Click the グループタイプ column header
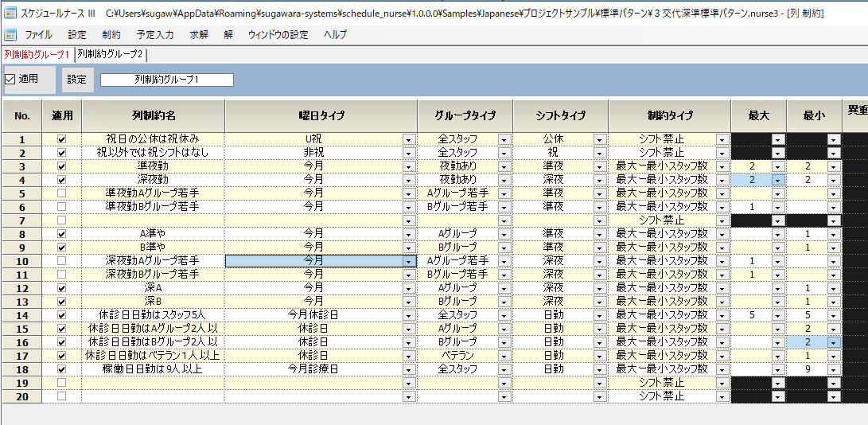 [x=465, y=116]
